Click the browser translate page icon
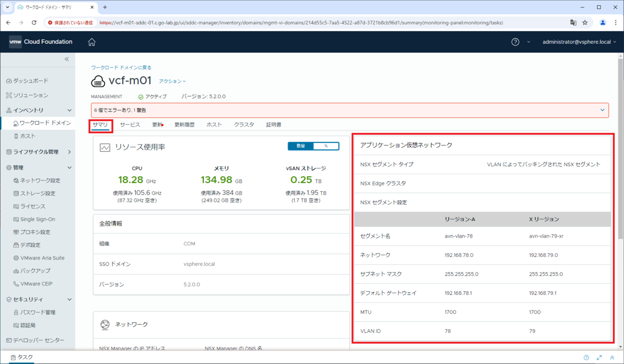 [x=573, y=23]
